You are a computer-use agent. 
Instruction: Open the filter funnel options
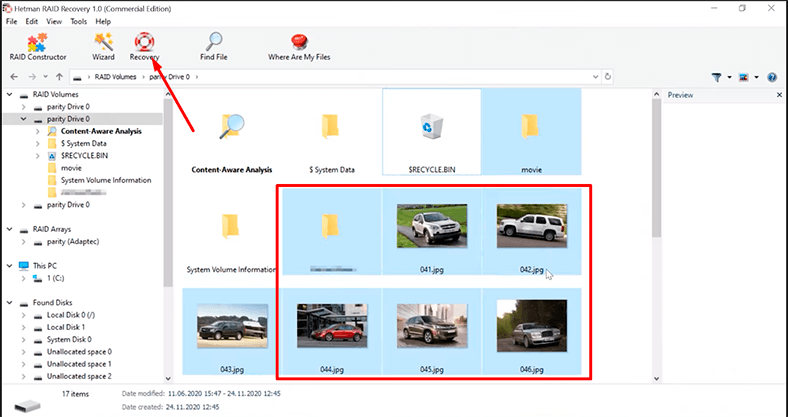tap(717, 77)
